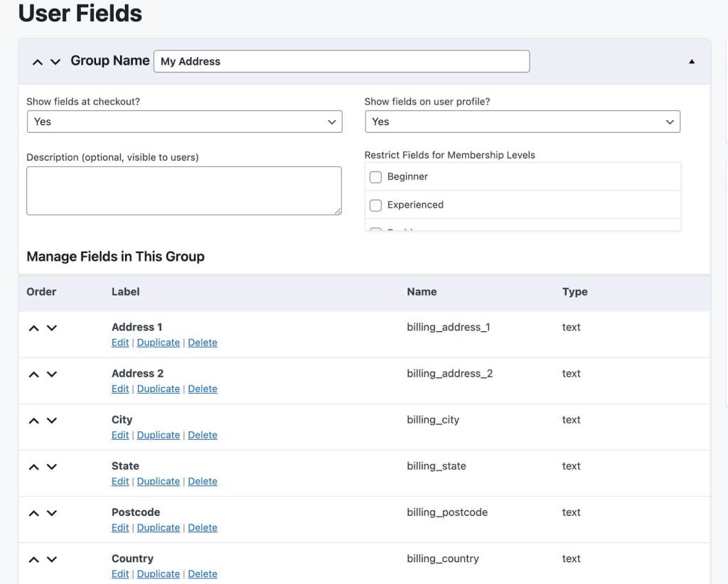Enable the Experienced membership level restriction

click(x=375, y=205)
